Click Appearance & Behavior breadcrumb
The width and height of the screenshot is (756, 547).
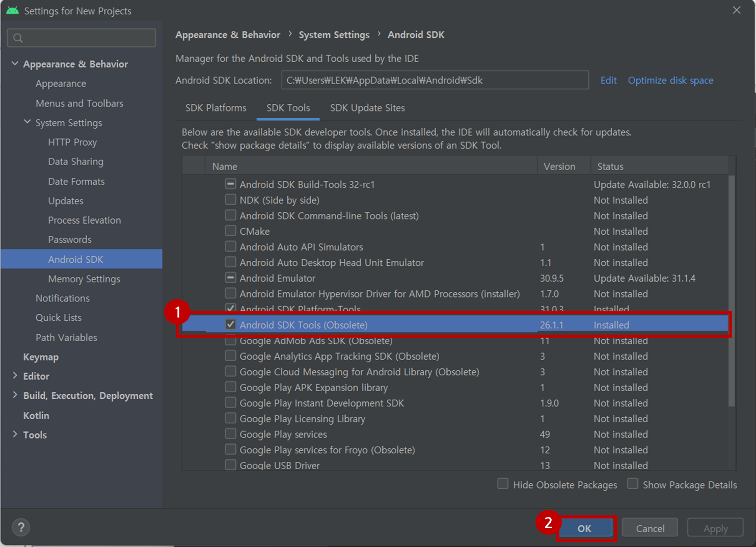[x=228, y=35]
